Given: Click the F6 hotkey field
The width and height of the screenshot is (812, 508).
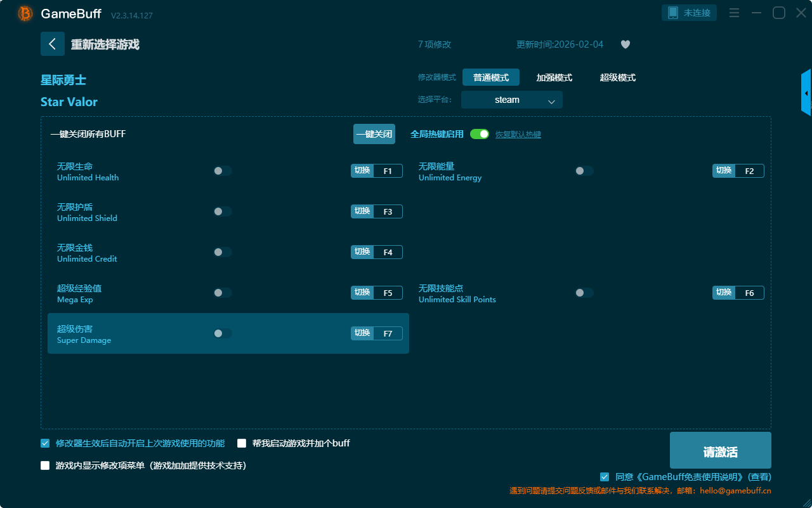Looking at the screenshot, I should (x=749, y=293).
